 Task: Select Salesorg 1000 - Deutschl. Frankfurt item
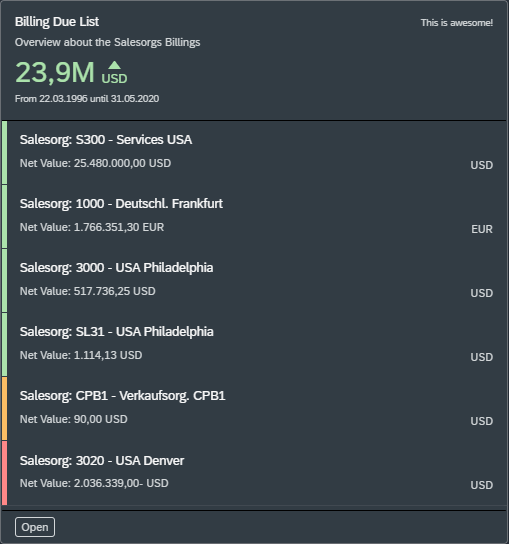point(254,216)
